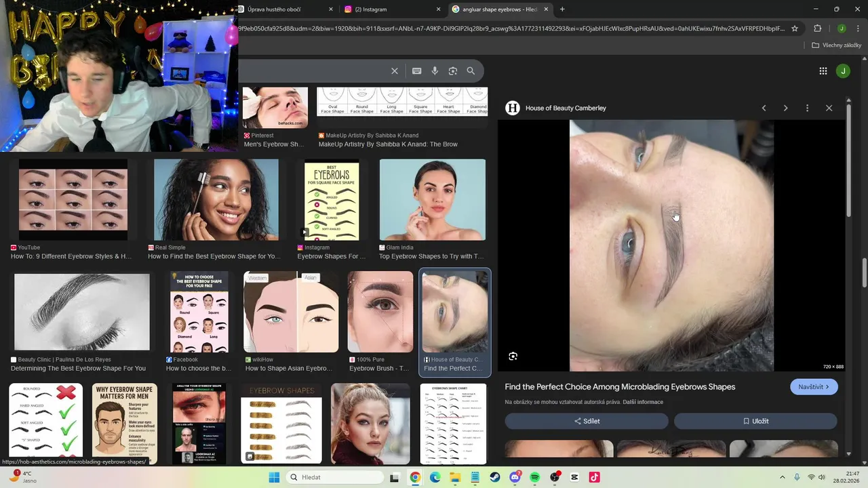The height and width of the screenshot is (488, 868).
Task: Open Best Eyebrows for Square Face image
Action: (x=332, y=200)
